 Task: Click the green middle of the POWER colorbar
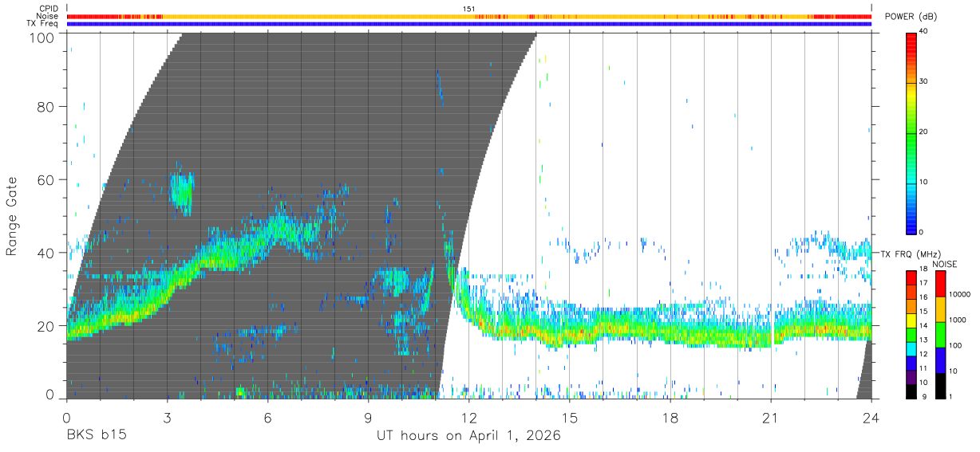pyautogui.click(x=911, y=132)
